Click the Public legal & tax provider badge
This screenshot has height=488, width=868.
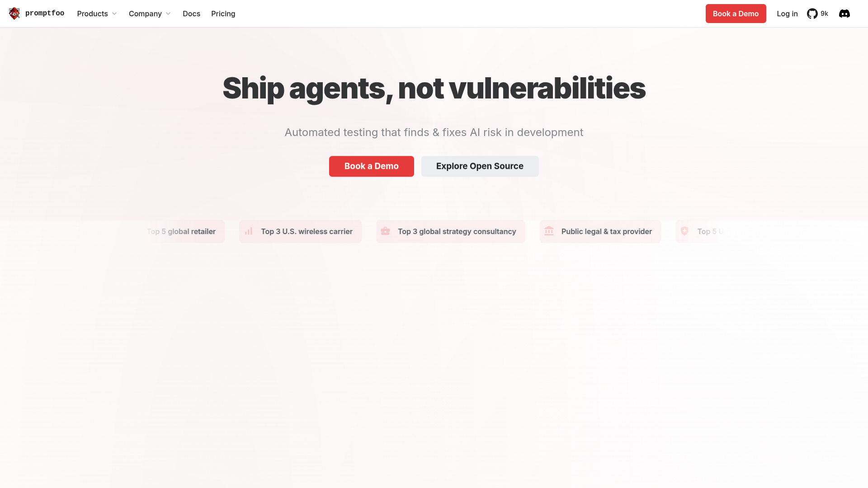(600, 231)
